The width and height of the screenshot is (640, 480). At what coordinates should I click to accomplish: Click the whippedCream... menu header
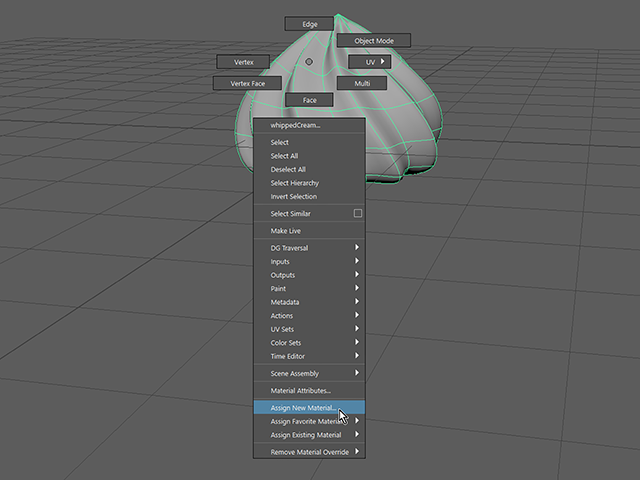click(x=309, y=125)
